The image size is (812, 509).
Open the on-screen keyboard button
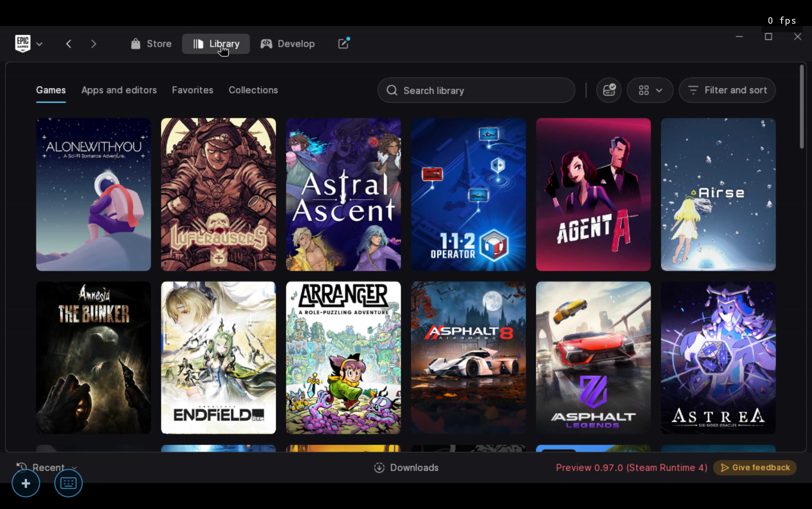click(x=68, y=483)
